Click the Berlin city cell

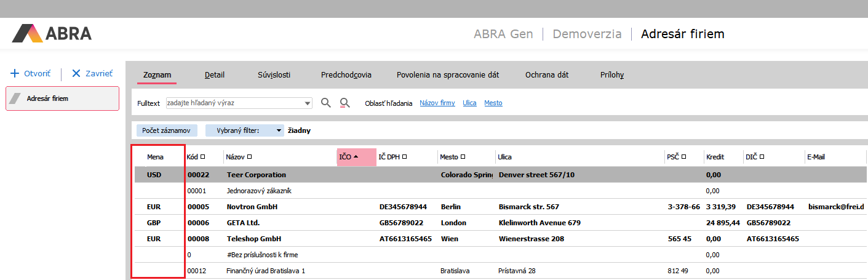[x=450, y=207]
